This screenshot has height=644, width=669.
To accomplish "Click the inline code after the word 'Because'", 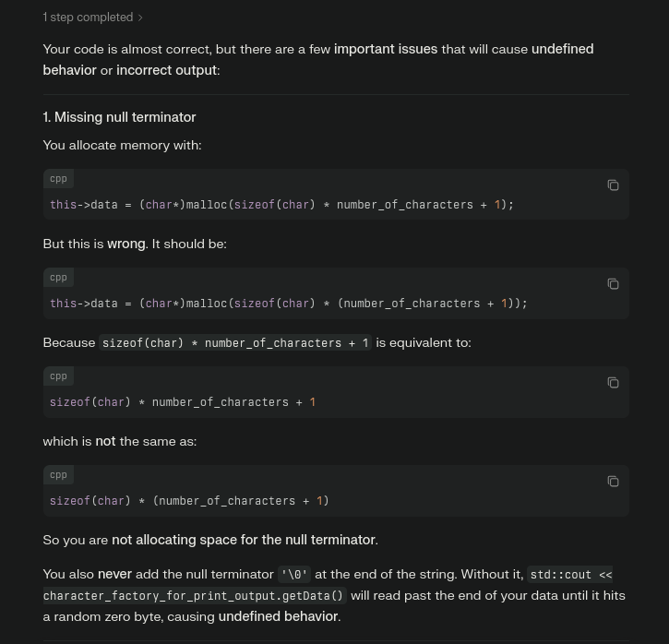I will tap(235, 342).
